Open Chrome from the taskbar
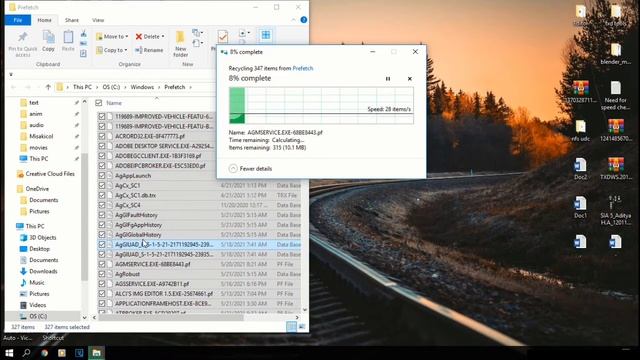This screenshot has height=360, width=640. coord(44,353)
